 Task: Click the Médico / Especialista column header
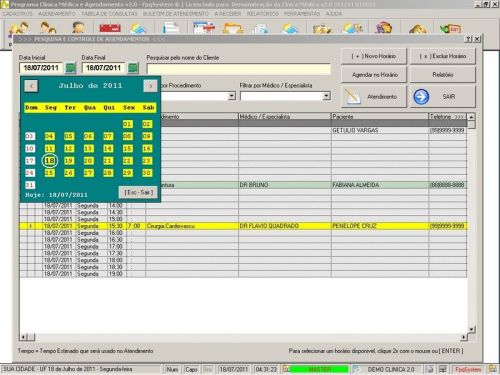pos(285,116)
